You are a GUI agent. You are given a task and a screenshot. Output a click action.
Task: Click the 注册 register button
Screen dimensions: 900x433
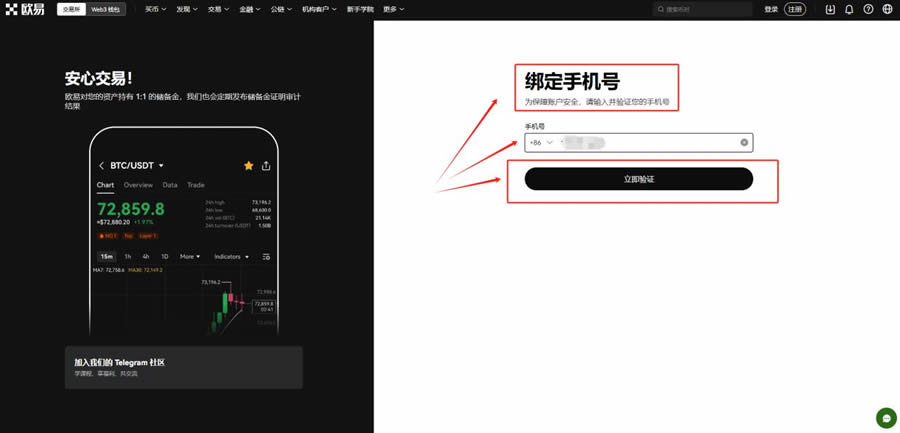(794, 9)
